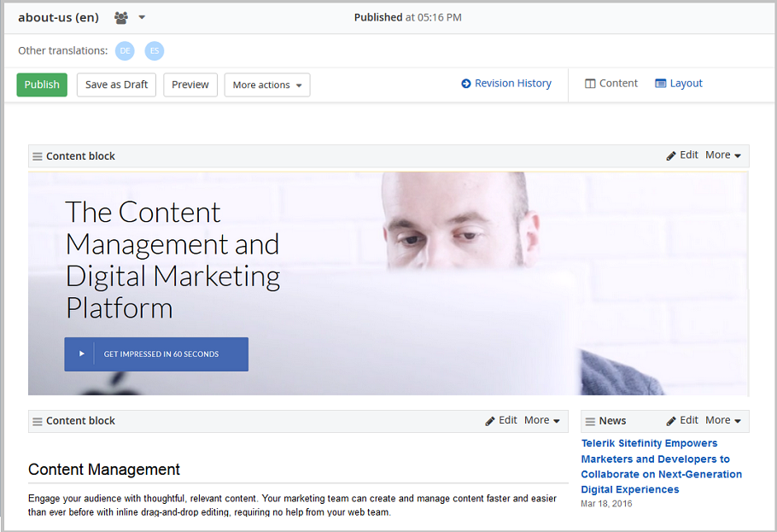Image resolution: width=777 pixels, height=532 pixels.
Task: Click the News widget pencil icon
Action: point(671,421)
